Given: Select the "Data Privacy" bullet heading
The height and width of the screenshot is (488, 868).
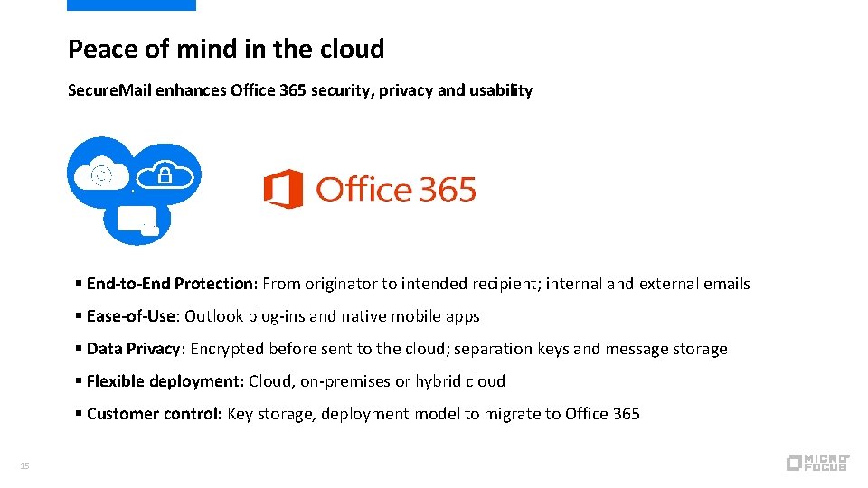Looking at the screenshot, I should 135,349.
